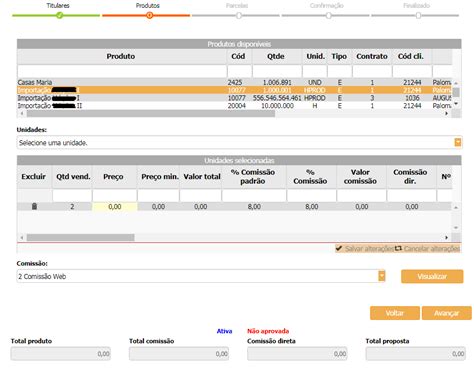Open the Unidades dropdown arrow
Screen dimensions: 474x371
(458, 143)
